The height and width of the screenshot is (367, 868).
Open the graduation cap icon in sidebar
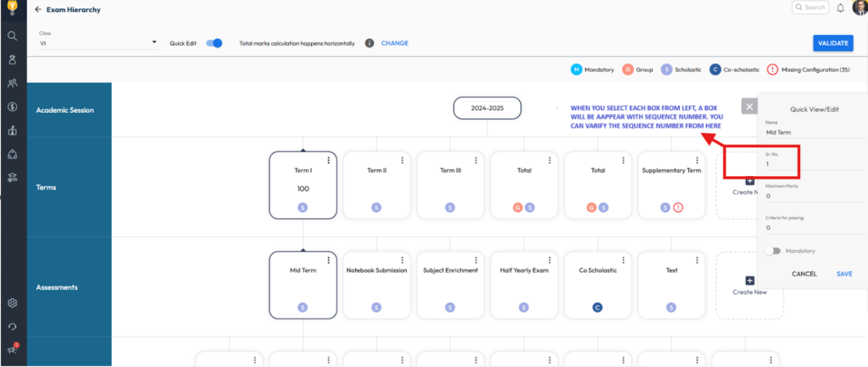pos(13,177)
